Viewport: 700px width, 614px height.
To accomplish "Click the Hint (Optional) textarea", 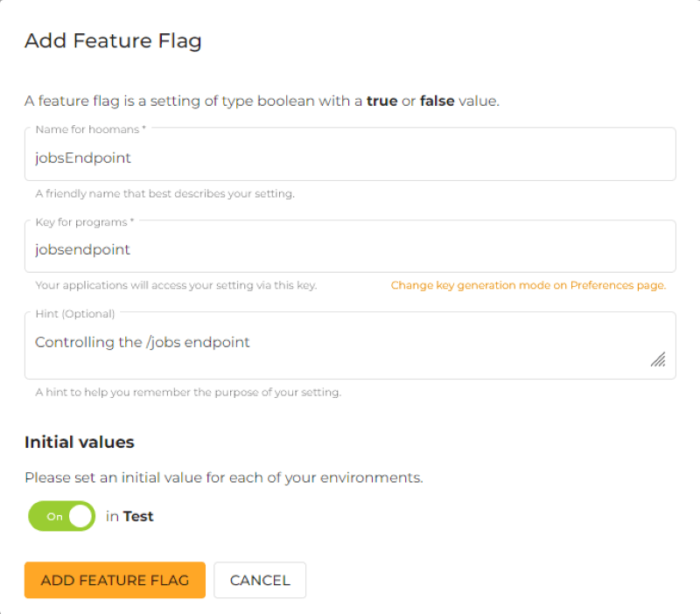I will click(x=350, y=342).
